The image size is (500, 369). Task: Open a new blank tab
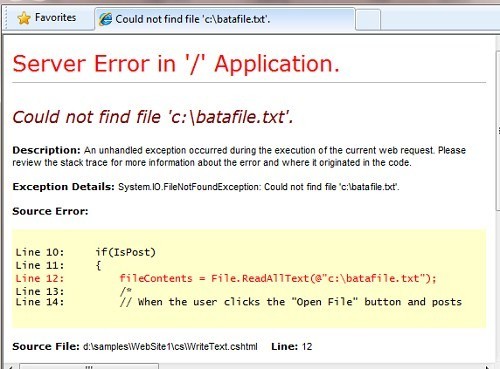pyautogui.click(x=368, y=20)
